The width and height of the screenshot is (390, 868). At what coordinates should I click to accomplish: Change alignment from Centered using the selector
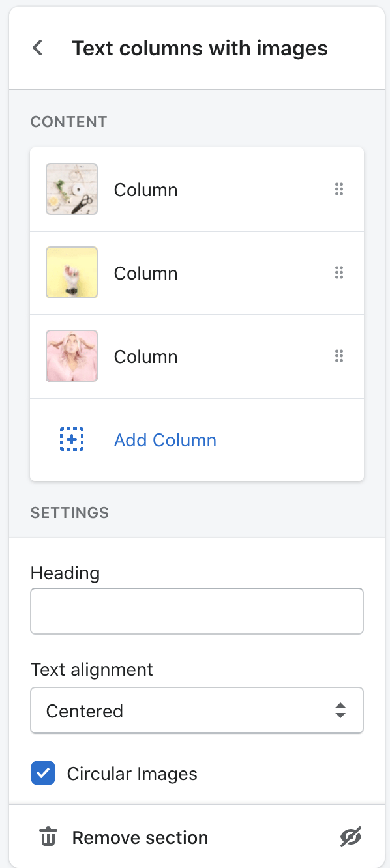[x=196, y=710]
